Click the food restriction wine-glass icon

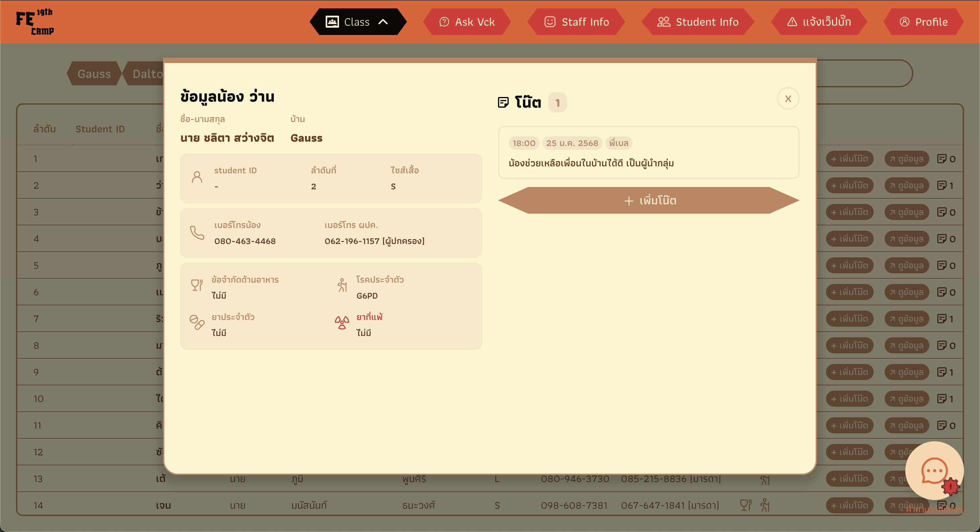pos(197,285)
